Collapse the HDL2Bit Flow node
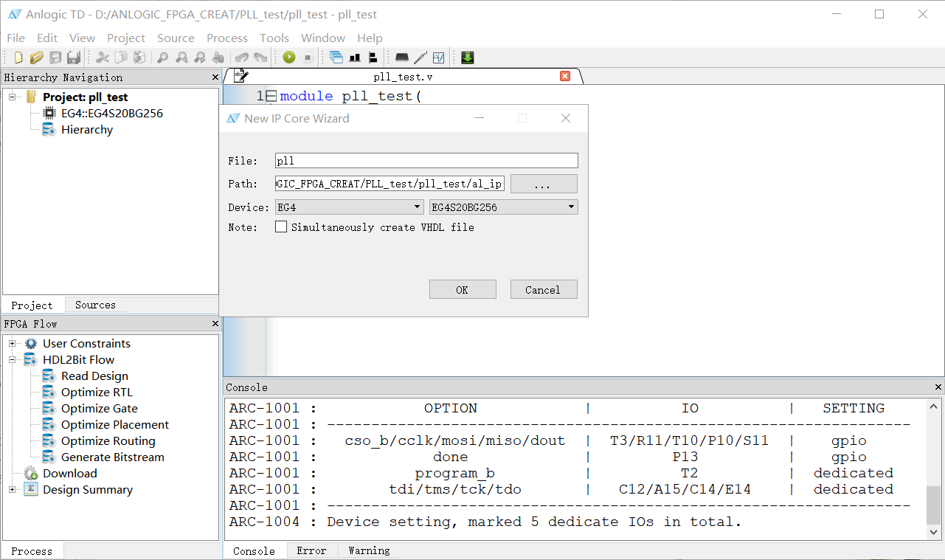Screen dimensions: 945x560 pos(13,360)
